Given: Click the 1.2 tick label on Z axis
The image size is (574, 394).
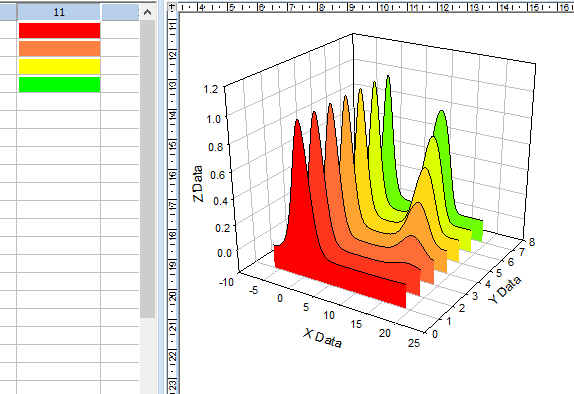Looking at the screenshot, I should [211, 89].
